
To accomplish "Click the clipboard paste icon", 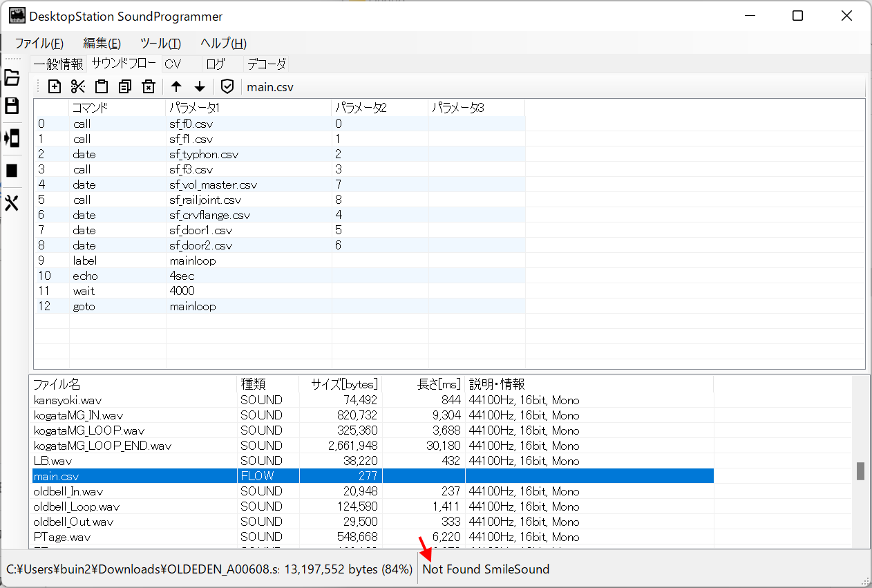I will (x=102, y=86).
